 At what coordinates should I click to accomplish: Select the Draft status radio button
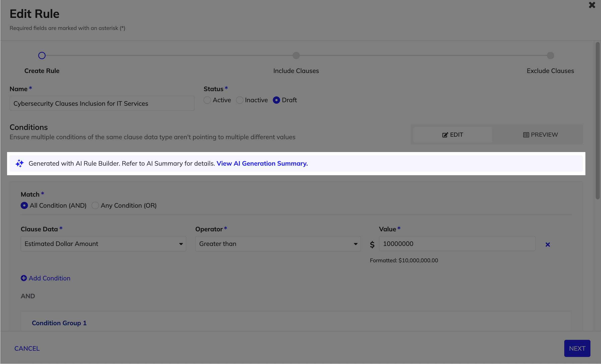(x=276, y=100)
